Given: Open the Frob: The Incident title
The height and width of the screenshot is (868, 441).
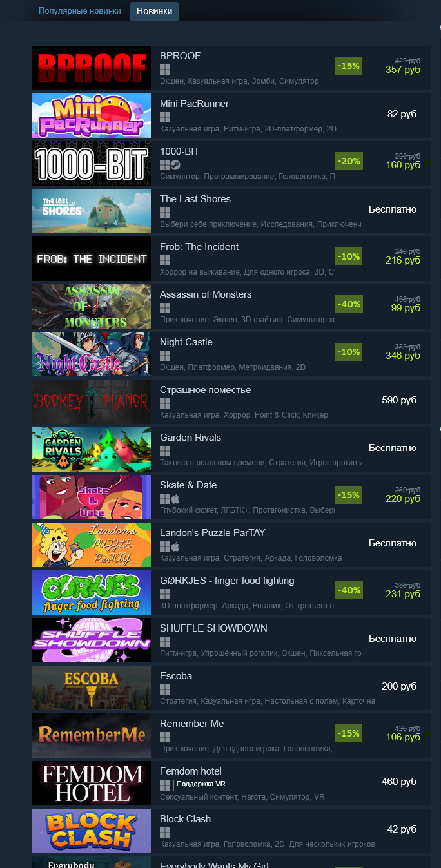Looking at the screenshot, I should tap(199, 247).
